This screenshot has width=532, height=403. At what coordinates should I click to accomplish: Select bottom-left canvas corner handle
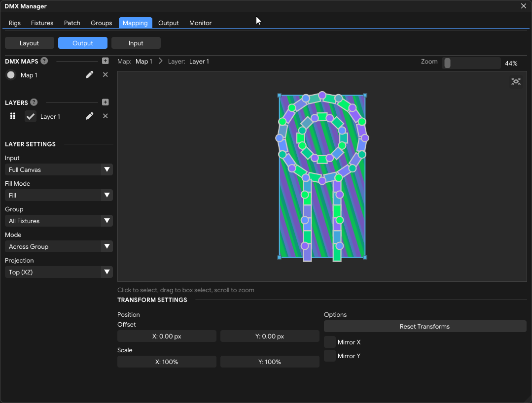[x=279, y=258]
